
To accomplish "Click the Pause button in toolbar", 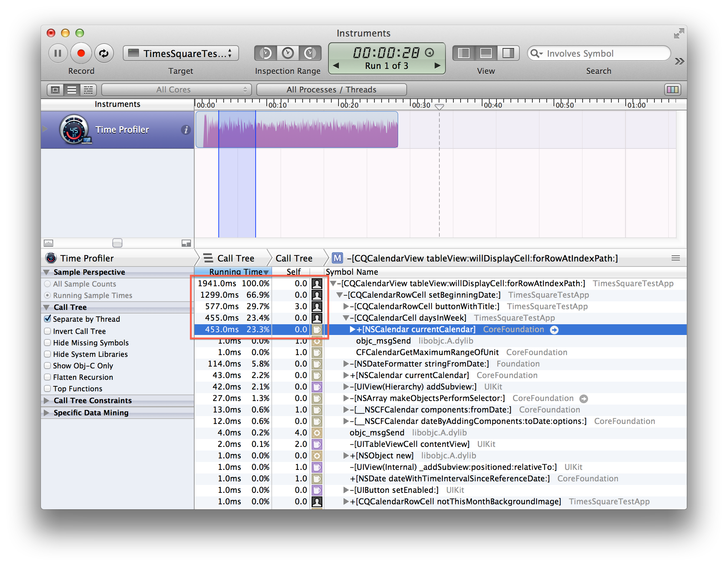I will tap(58, 53).
